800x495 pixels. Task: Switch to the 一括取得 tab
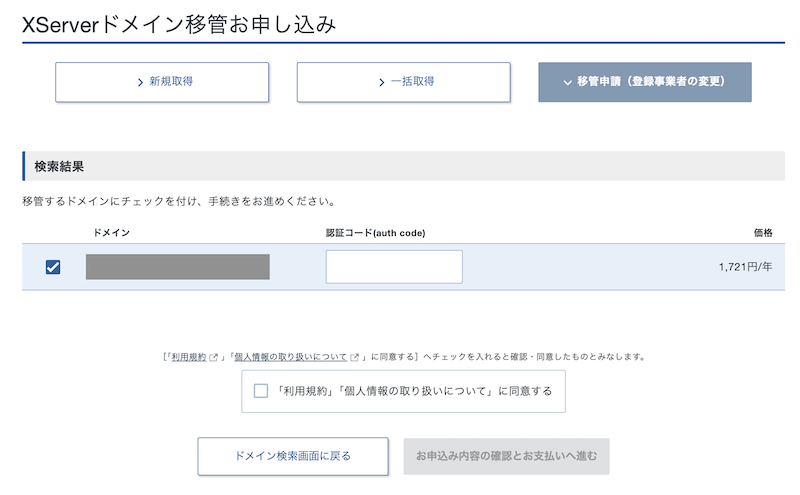coord(404,82)
